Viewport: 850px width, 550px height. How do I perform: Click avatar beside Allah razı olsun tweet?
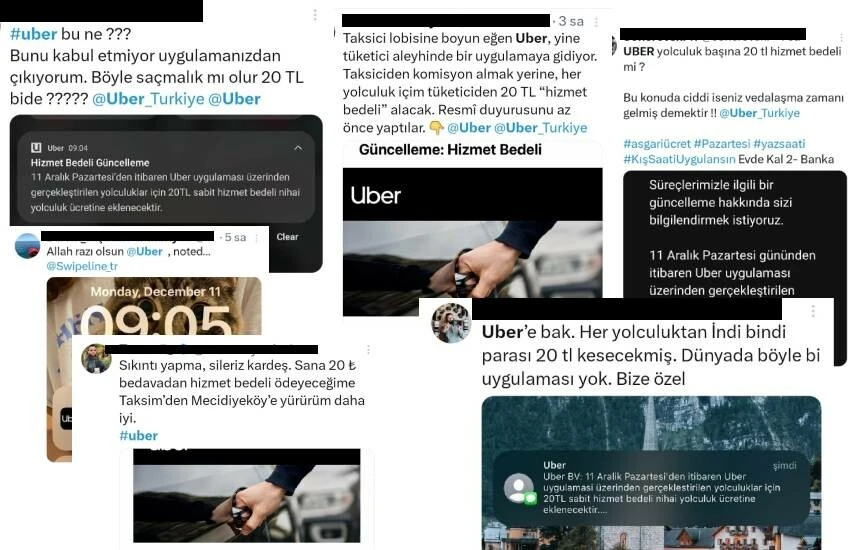tap(27, 246)
